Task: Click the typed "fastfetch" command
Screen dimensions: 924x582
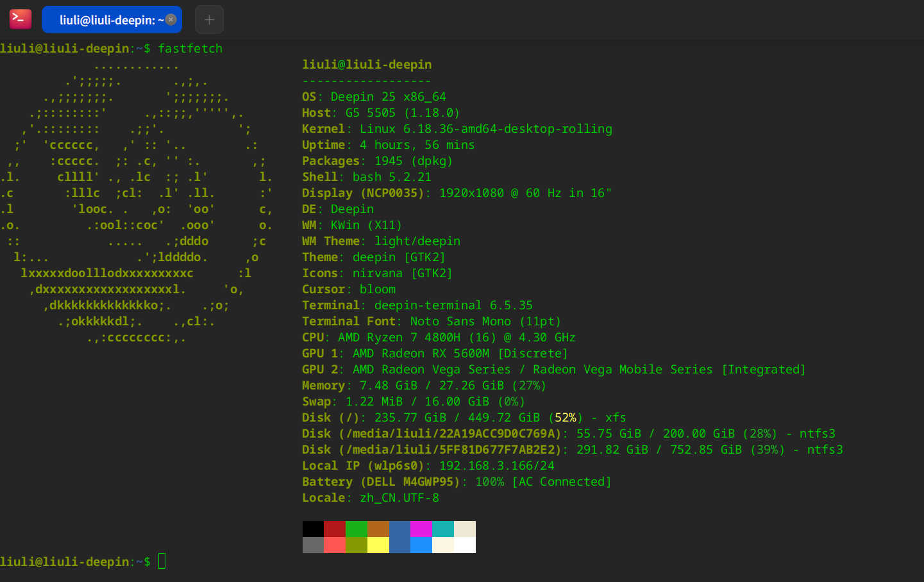Action: (190, 49)
